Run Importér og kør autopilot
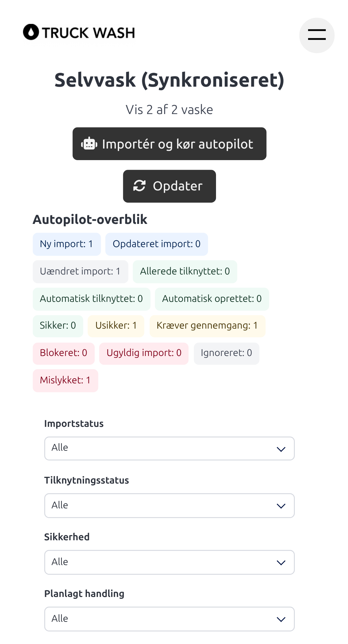The image size is (348, 644). pos(169,144)
